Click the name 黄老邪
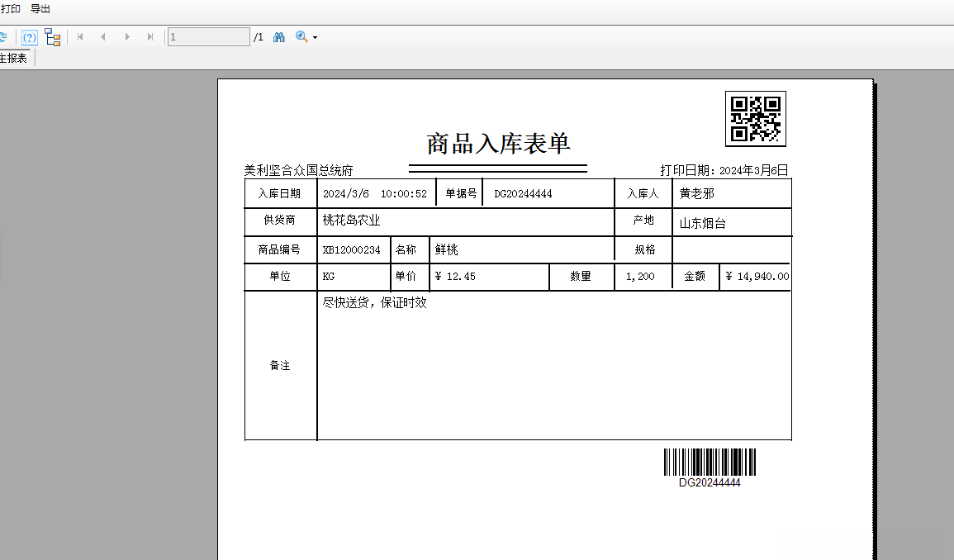This screenshot has width=954, height=560. 696,193
